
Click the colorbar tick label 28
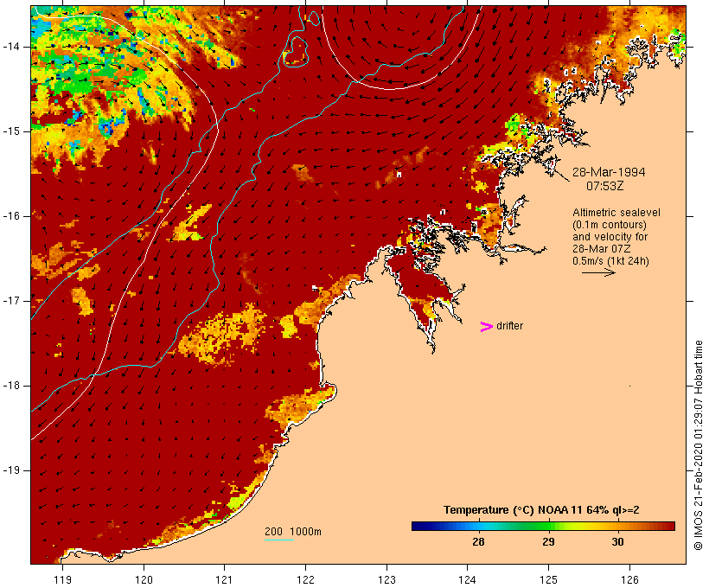[478, 542]
